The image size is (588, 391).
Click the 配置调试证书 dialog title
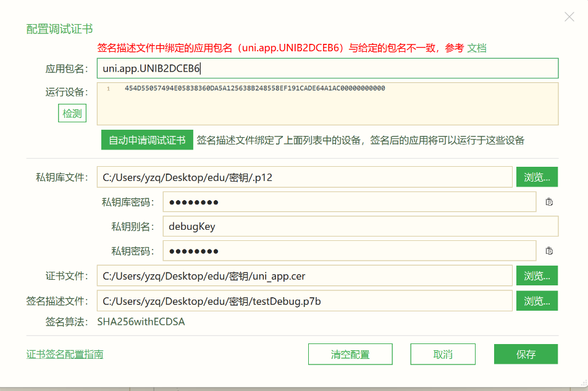click(59, 29)
